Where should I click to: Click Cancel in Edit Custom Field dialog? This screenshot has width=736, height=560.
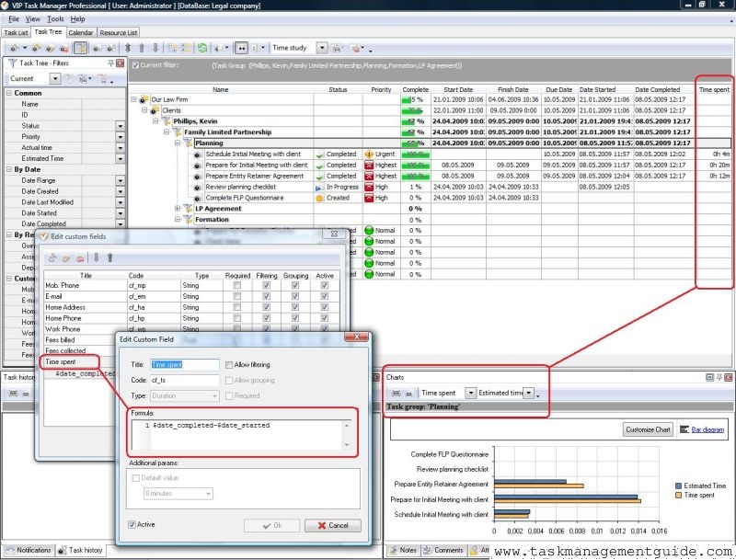point(333,525)
